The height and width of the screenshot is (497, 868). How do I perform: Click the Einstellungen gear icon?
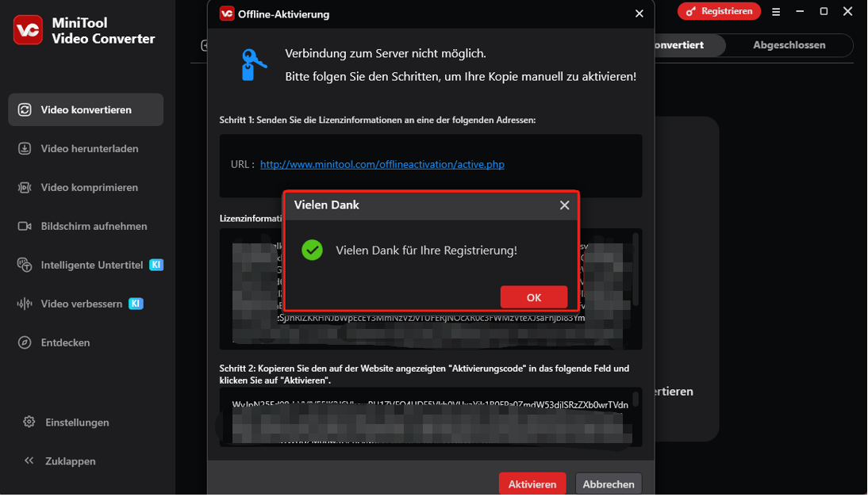pyautogui.click(x=29, y=422)
